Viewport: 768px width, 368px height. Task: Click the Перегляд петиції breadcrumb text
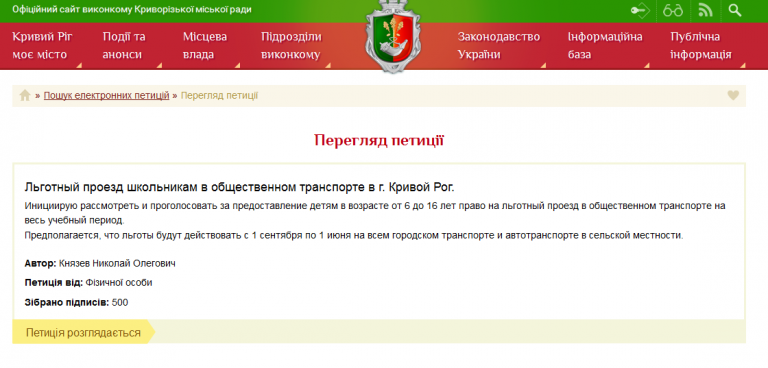tap(219, 96)
